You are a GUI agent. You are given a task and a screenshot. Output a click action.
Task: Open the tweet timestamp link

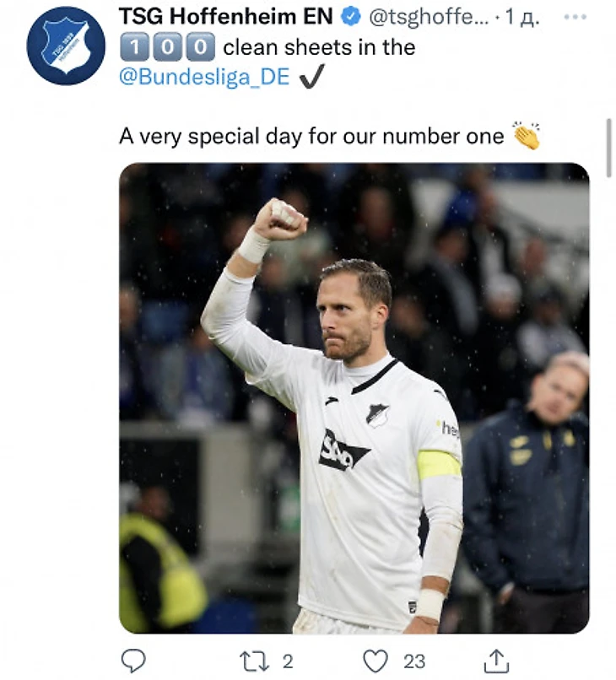(522, 18)
